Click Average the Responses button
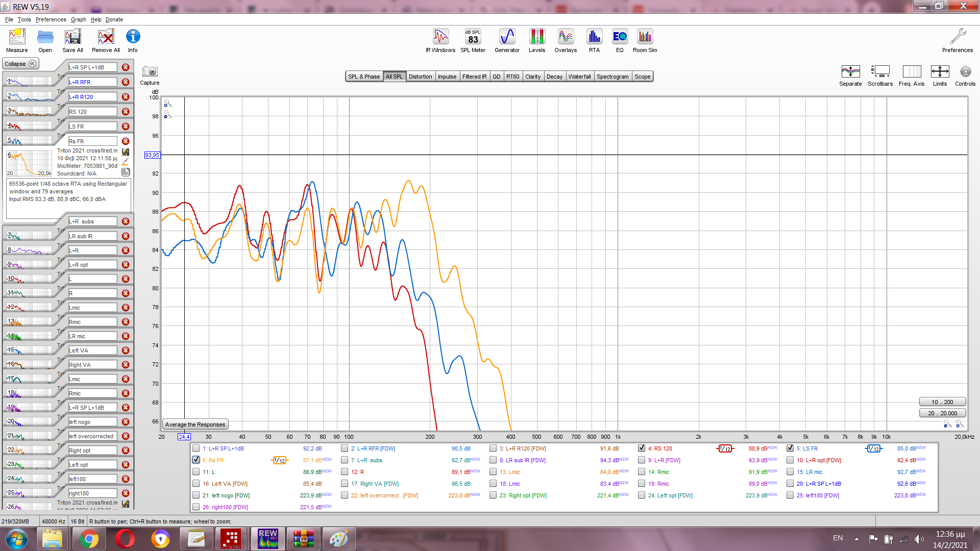The image size is (980, 551). coord(195,424)
